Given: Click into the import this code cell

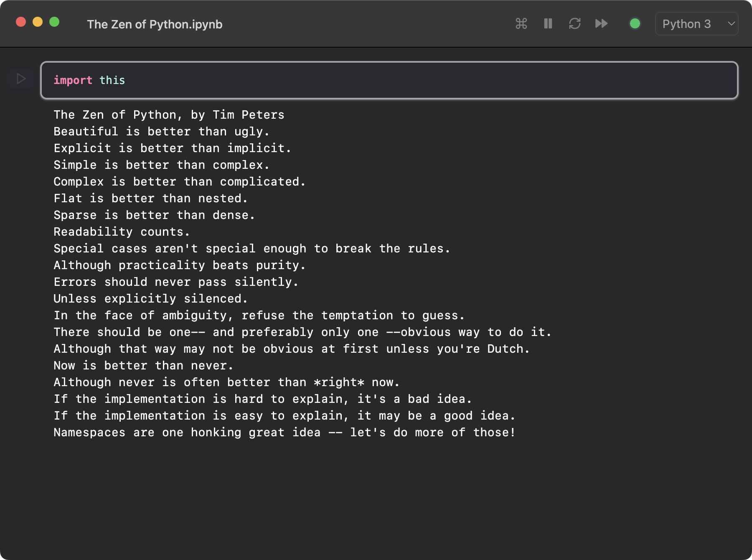Looking at the screenshot, I should click(x=389, y=80).
